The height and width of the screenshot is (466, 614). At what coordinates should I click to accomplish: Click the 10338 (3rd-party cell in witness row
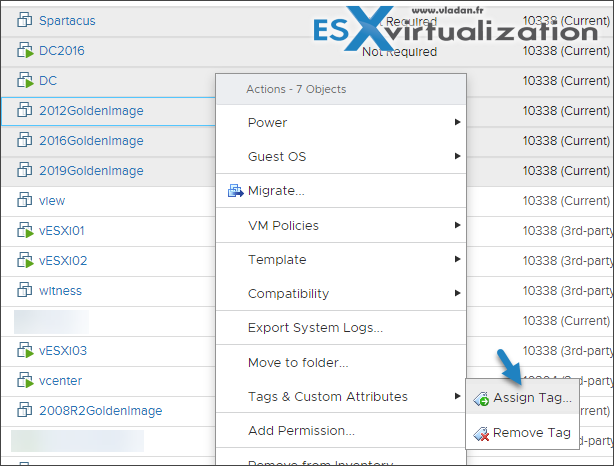[x=568, y=291]
